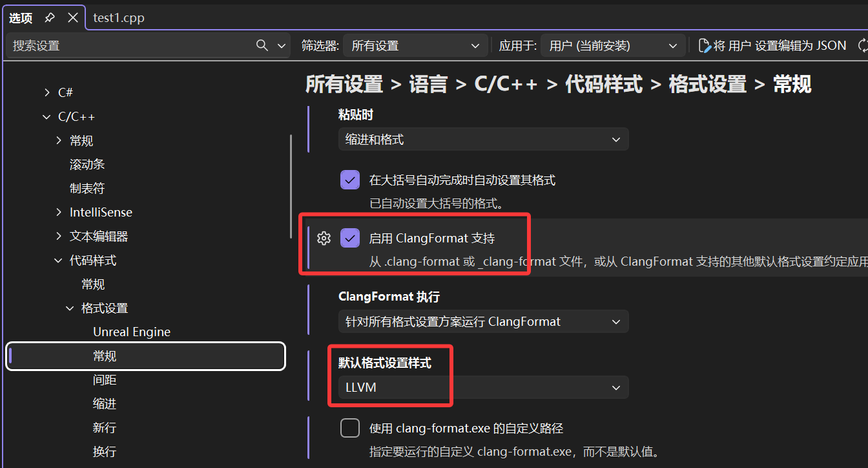
Task: Disable 启用 ClangFormat 支持 checkbox
Action: tap(350, 238)
